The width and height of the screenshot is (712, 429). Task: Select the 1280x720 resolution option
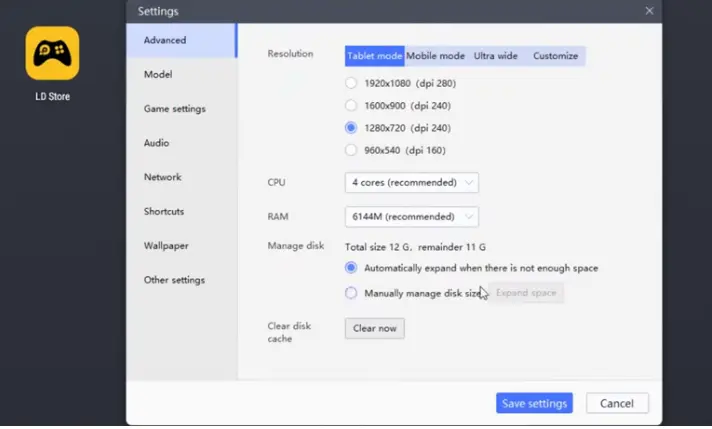[351, 128]
